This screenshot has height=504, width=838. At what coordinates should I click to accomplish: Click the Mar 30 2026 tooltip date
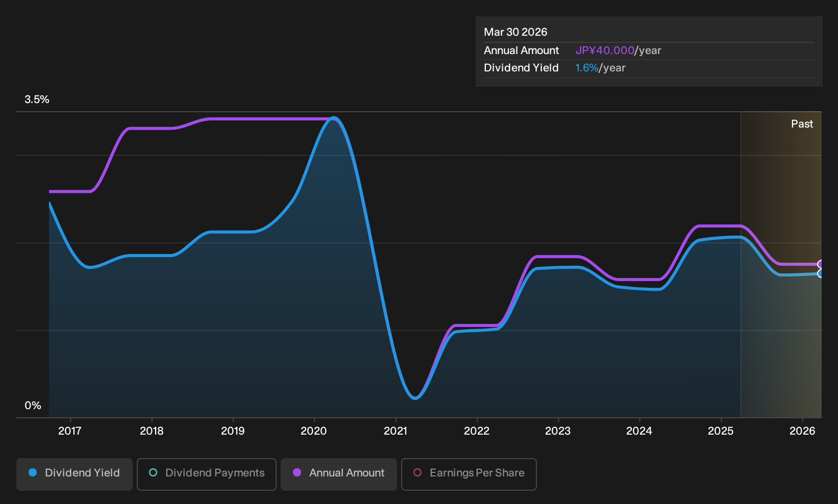(515, 32)
